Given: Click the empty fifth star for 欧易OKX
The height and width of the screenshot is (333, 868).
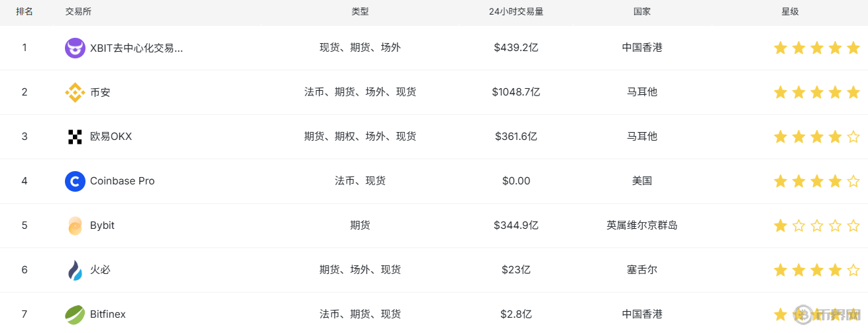Looking at the screenshot, I should pyautogui.click(x=853, y=137).
